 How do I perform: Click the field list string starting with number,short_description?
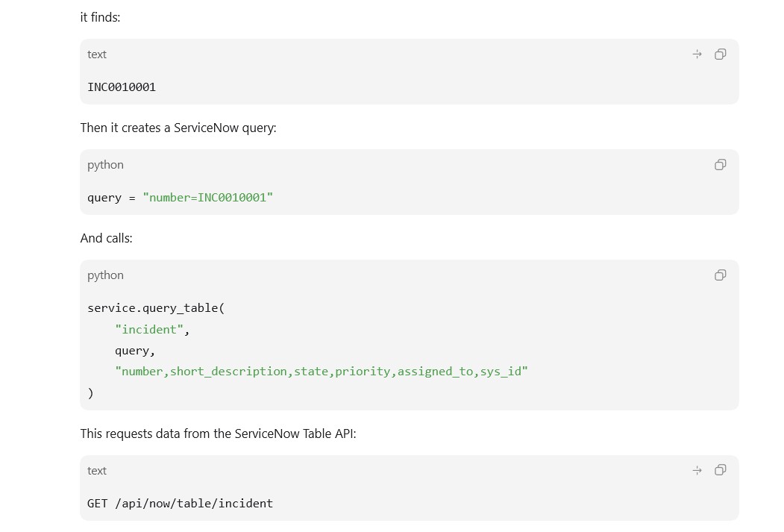pos(322,372)
